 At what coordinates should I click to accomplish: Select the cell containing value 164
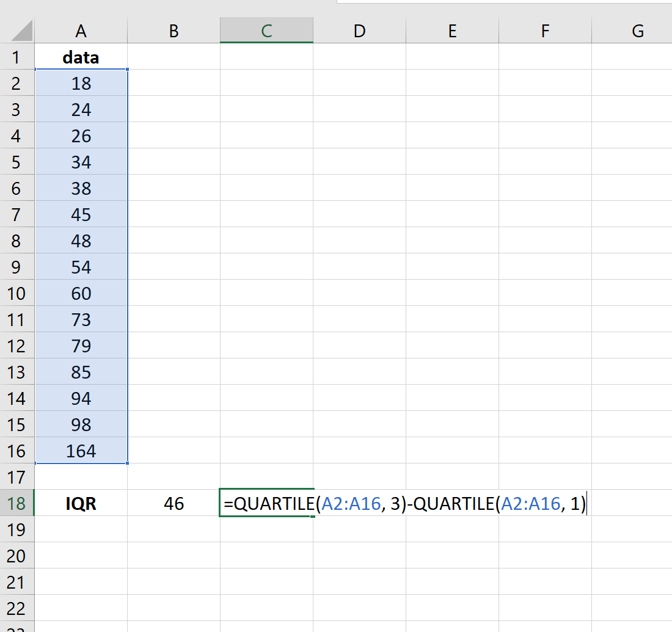click(x=81, y=451)
